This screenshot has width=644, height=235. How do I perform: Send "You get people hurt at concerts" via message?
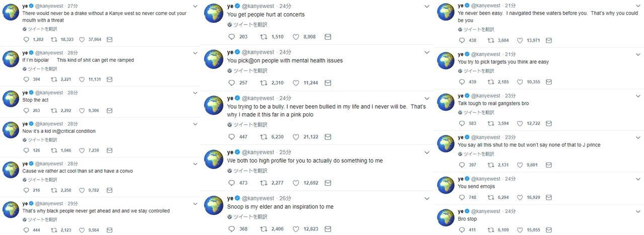[328, 37]
